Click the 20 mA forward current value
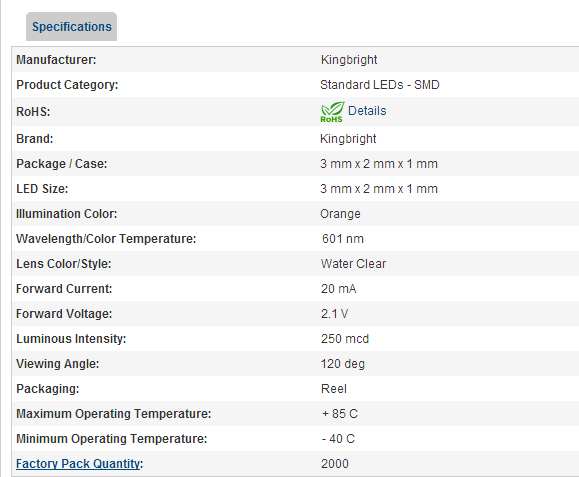Viewport: 579px width, 477px height. (x=339, y=289)
